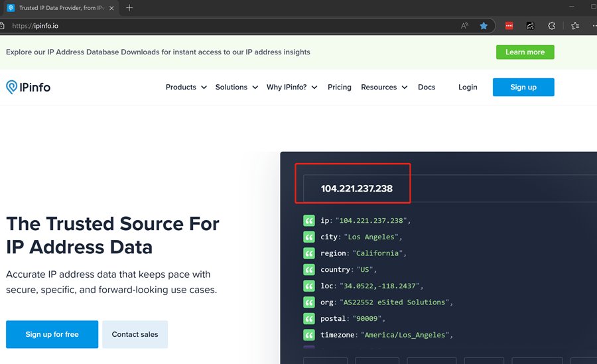Click the quote icon beside the org field
The image size is (597, 364).
(x=308, y=302)
